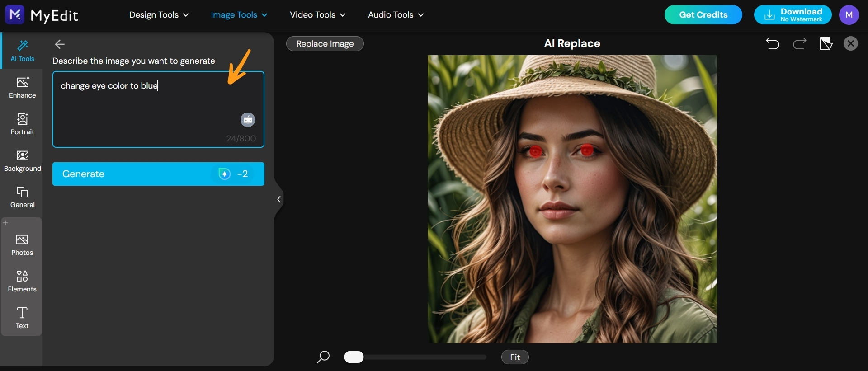Expand the Video Tools menu
This screenshot has height=371, width=868.
[318, 15]
